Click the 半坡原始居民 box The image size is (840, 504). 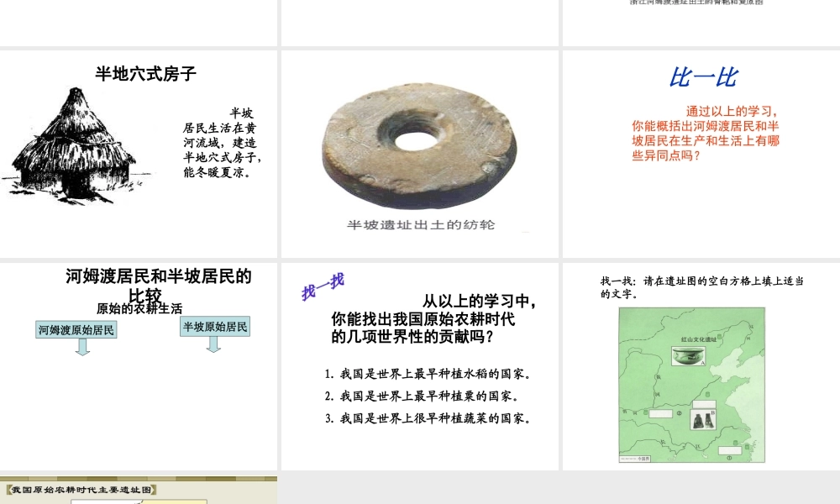[215, 327]
